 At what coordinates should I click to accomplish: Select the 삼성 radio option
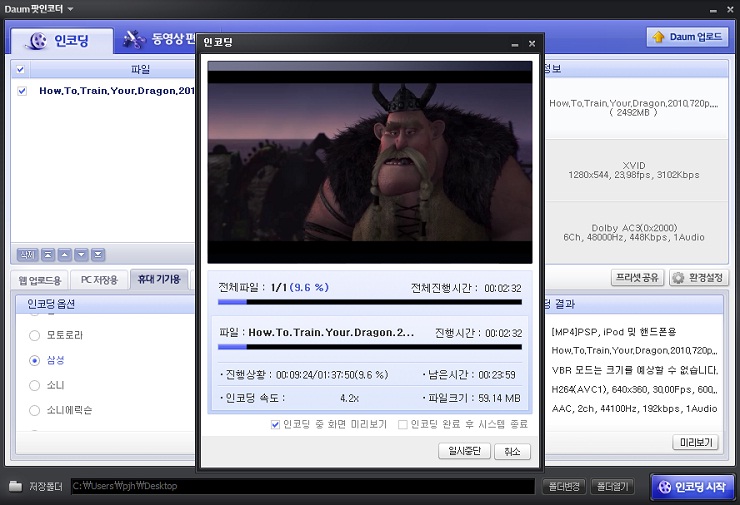point(34,361)
